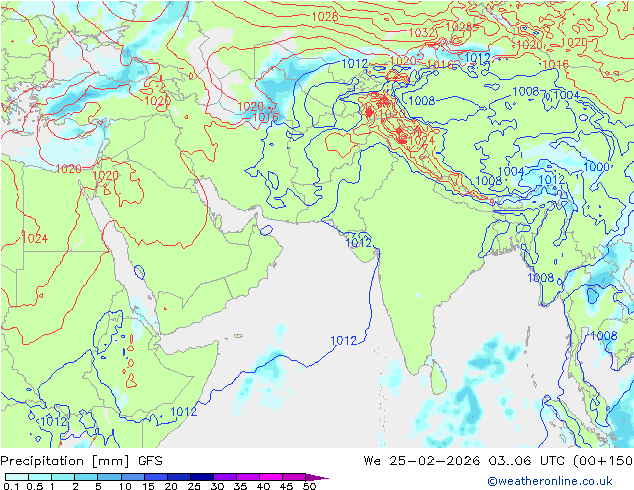This screenshot has width=634, height=490.
Task: Open the weatheronline.co.uk copyright link
Action: pos(550,481)
